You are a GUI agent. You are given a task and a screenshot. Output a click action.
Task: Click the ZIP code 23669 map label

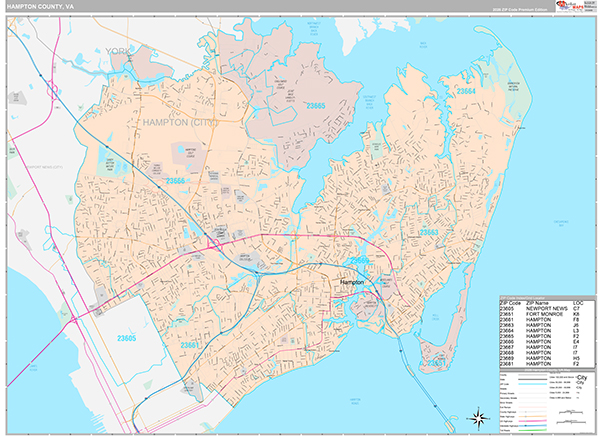click(x=359, y=260)
